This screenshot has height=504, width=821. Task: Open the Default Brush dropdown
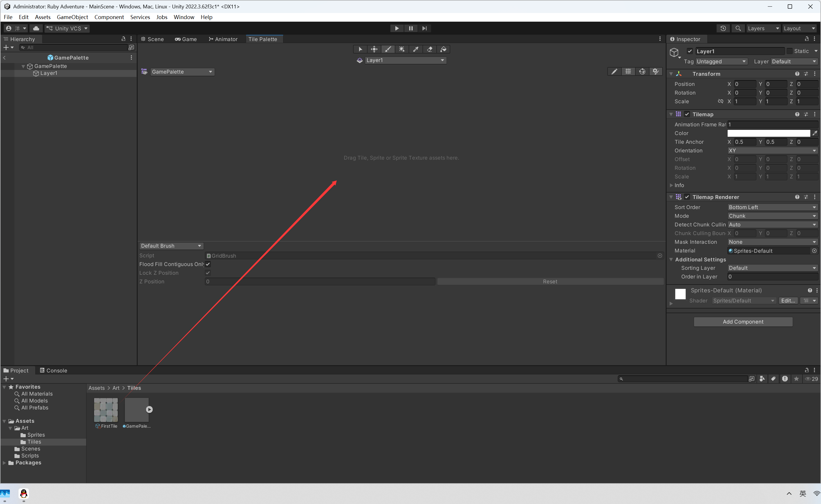click(x=171, y=246)
